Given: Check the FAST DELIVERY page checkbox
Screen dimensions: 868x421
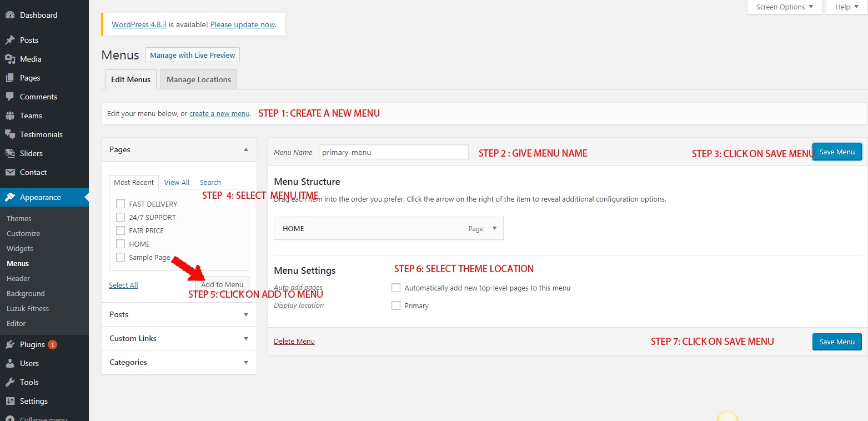Looking at the screenshot, I should [120, 203].
